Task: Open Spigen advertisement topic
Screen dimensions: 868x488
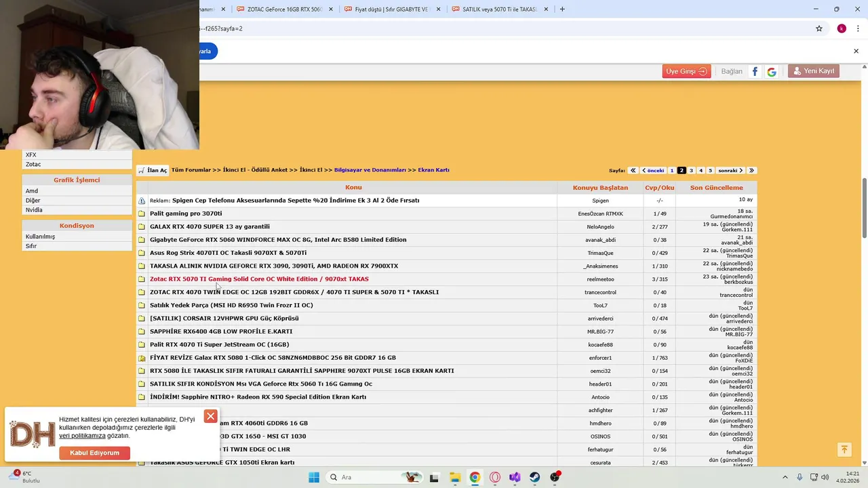Action: click(x=296, y=201)
